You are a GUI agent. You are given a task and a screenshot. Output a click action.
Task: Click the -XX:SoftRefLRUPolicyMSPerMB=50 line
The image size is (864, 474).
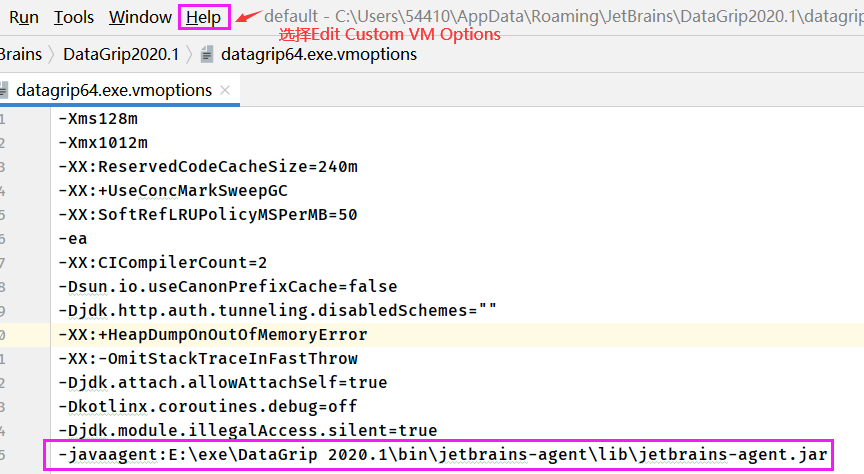point(208,214)
